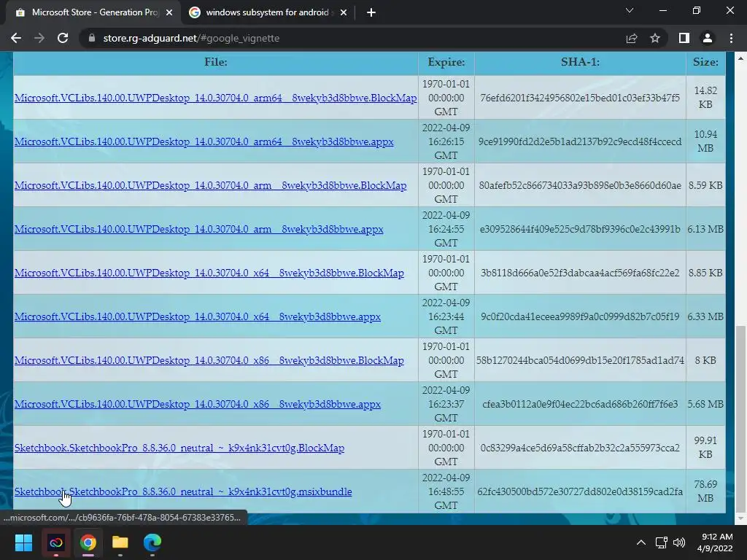Screen dimensions: 747x560
Task: Open File Explorer from taskbar
Action: [x=120, y=542]
